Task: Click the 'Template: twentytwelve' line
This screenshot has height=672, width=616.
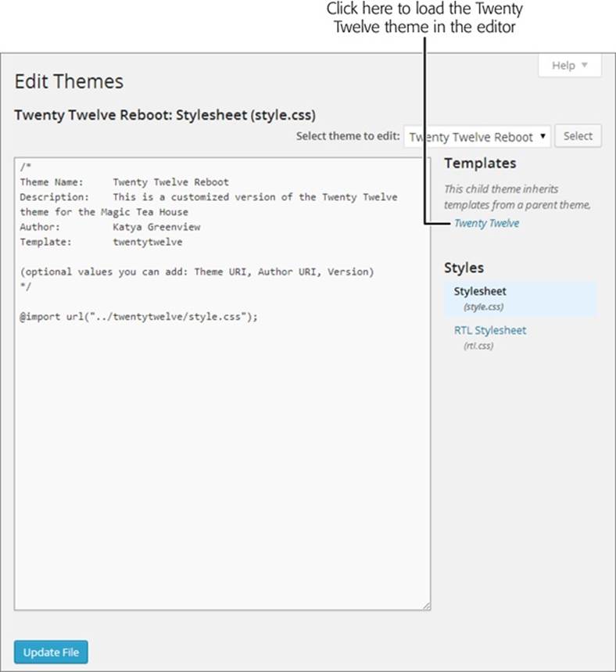Action: click(101, 243)
